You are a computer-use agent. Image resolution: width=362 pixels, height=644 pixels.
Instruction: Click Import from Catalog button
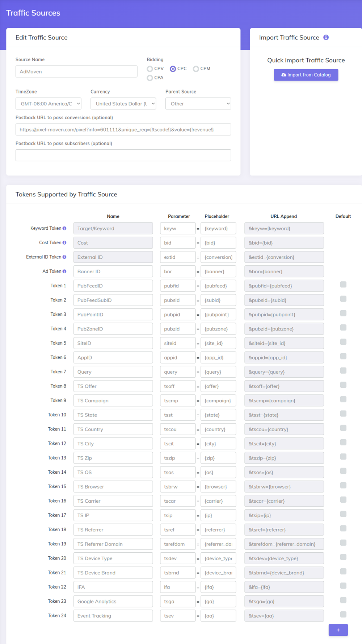(x=306, y=75)
